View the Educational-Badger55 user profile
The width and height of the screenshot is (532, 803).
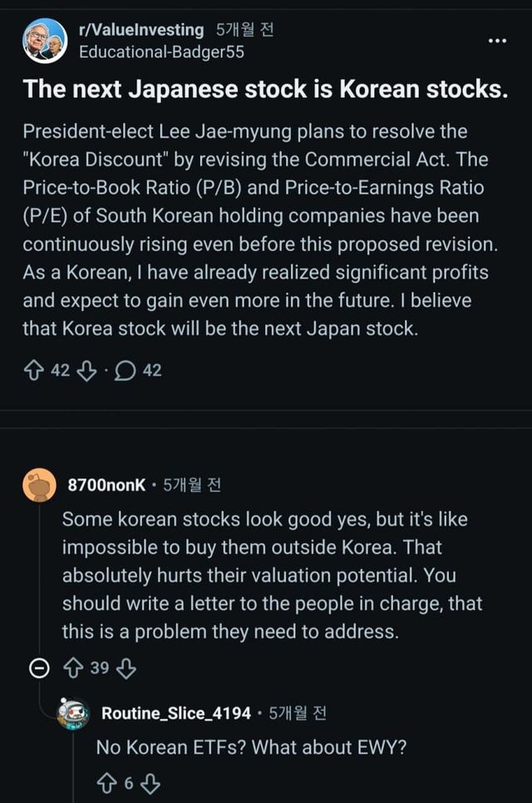(x=161, y=52)
